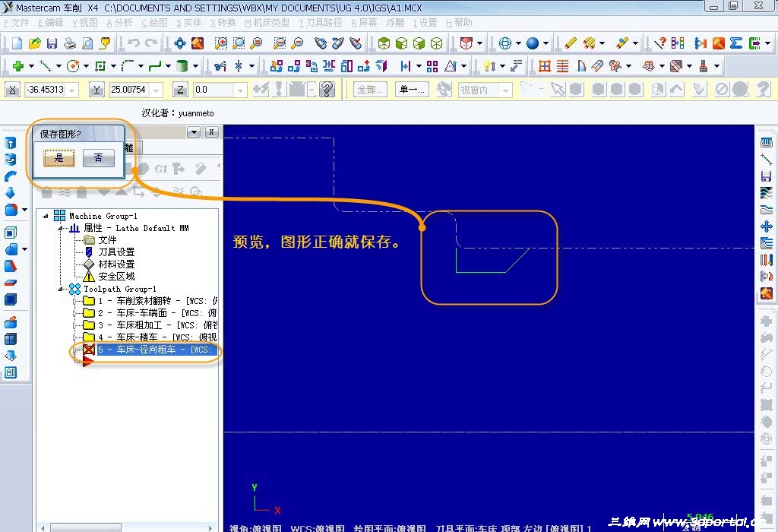Click the 单一... select single button
This screenshot has width=778, height=532.
pos(412,90)
